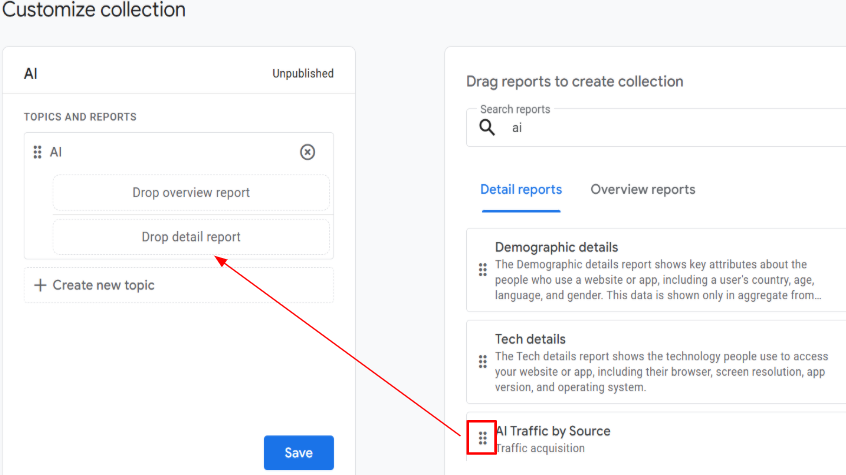Select the Drop detail report slot
The height and width of the screenshot is (475, 846).
pos(191,237)
